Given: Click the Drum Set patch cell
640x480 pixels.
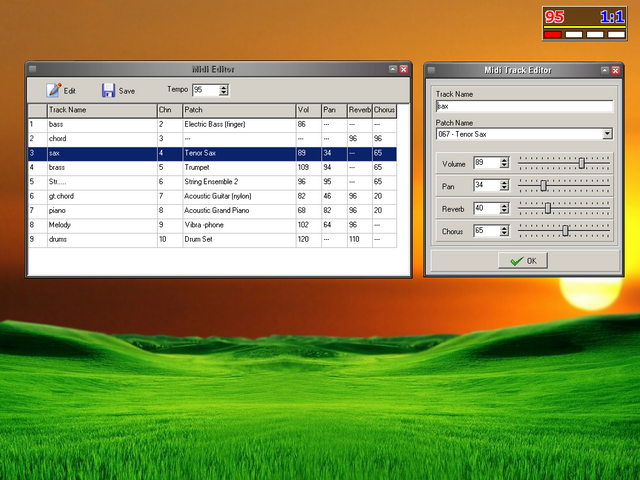Looking at the screenshot, I should coord(239,240).
